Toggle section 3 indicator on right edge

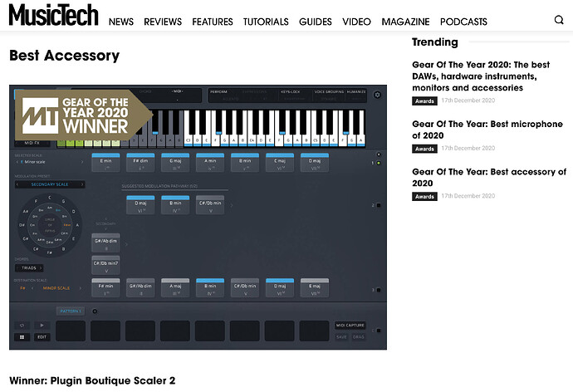pyautogui.click(x=379, y=290)
